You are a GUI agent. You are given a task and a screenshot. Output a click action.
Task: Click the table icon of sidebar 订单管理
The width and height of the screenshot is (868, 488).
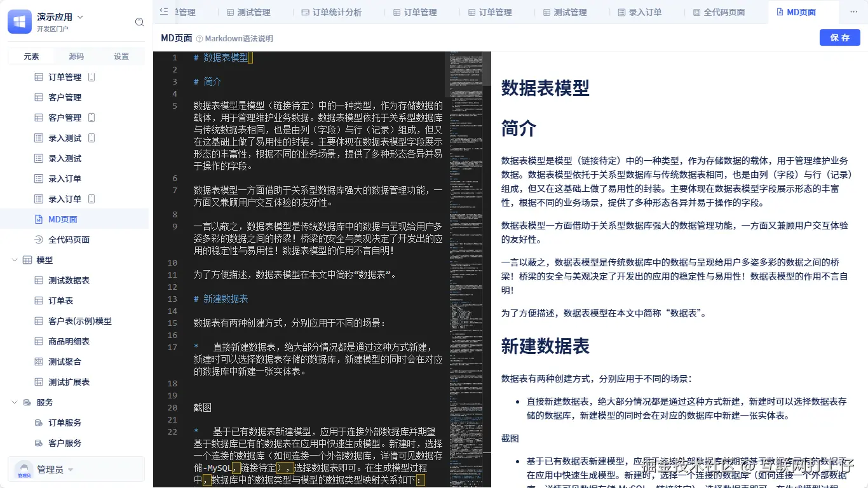click(37, 77)
